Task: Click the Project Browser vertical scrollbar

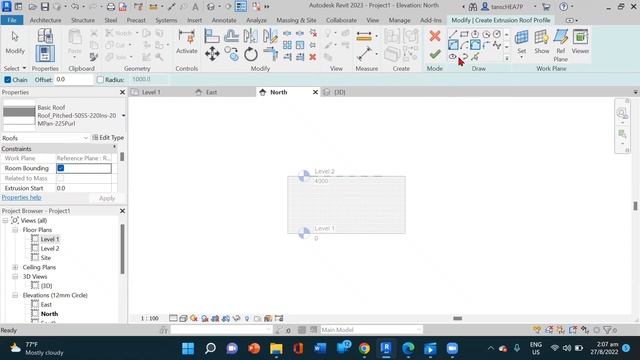Action: pyautogui.click(x=122, y=249)
